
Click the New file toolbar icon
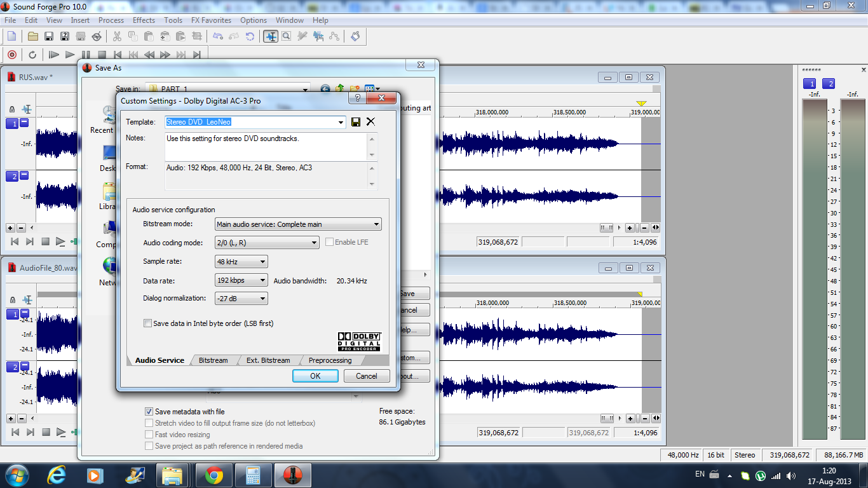[11, 36]
